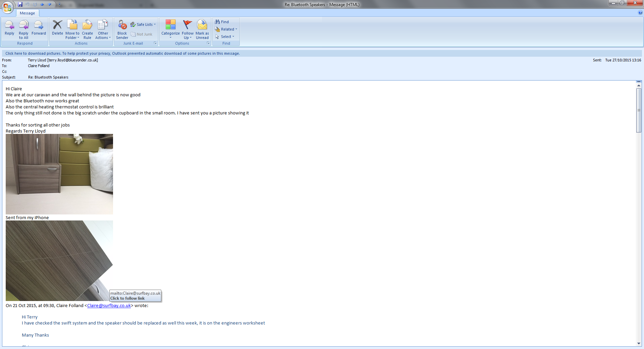Screen dimensions: 644x349
Task: Open Safe Lists dropdown
Action: [143, 24]
